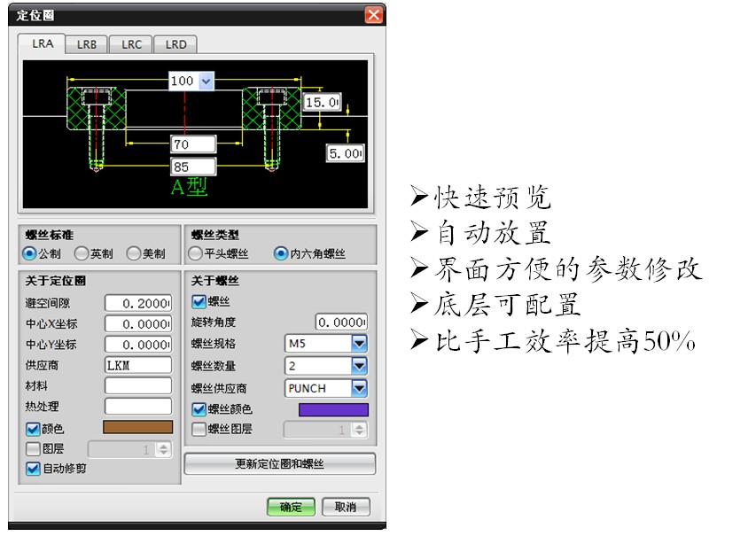Expand the 100 diameter dropdown in preview

(x=206, y=81)
